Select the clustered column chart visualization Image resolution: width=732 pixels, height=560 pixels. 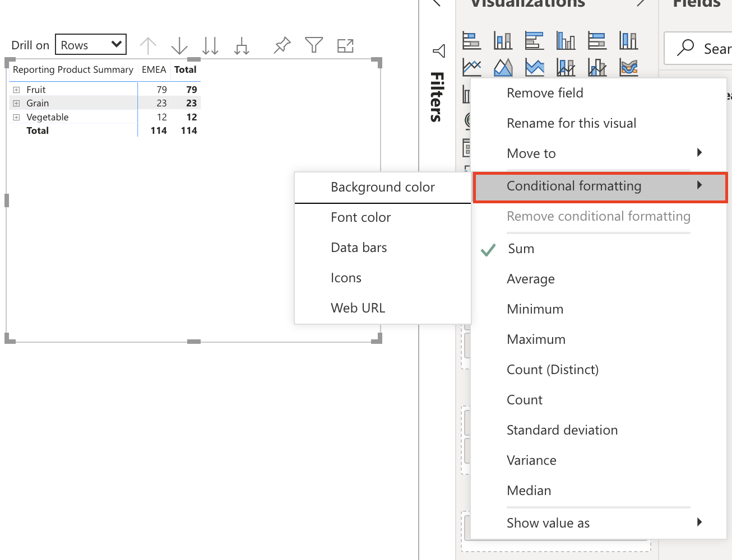[566, 40]
